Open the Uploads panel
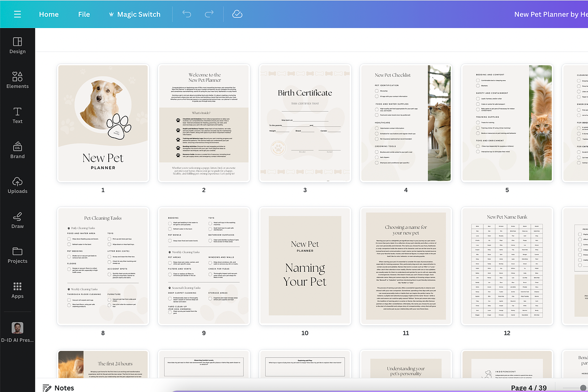This screenshot has width=588, height=392. click(x=18, y=185)
